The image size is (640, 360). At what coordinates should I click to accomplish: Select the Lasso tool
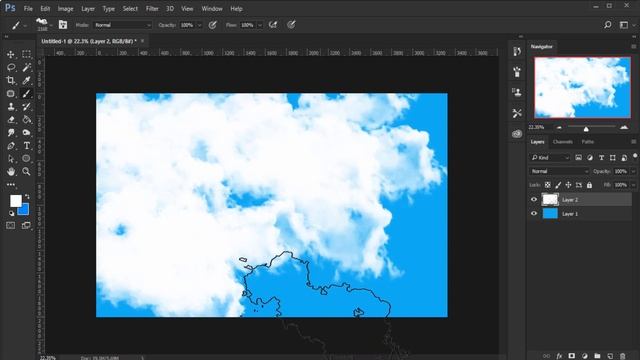[11, 67]
